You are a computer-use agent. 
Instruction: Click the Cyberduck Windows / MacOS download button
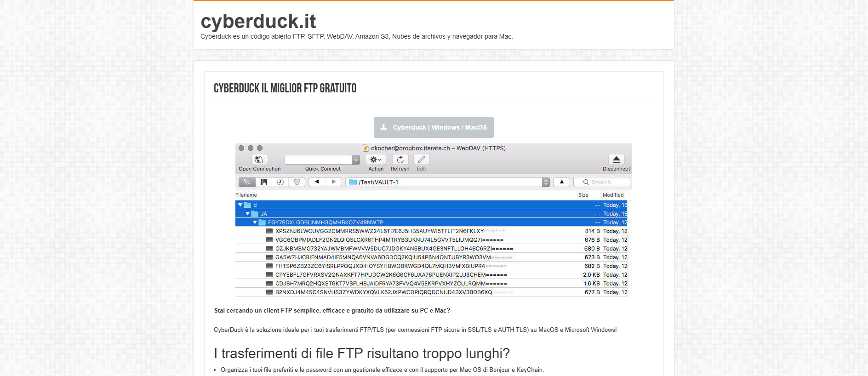click(434, 127)
